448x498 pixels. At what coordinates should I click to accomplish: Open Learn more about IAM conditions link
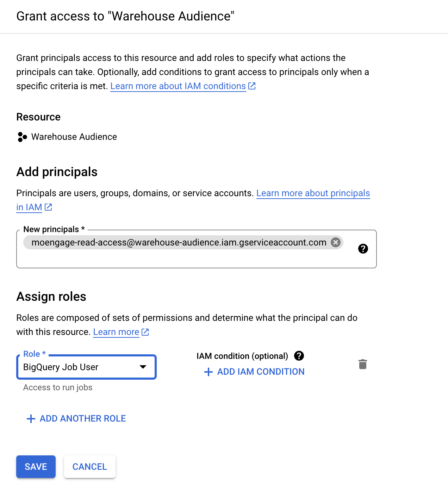click(178, 86)
